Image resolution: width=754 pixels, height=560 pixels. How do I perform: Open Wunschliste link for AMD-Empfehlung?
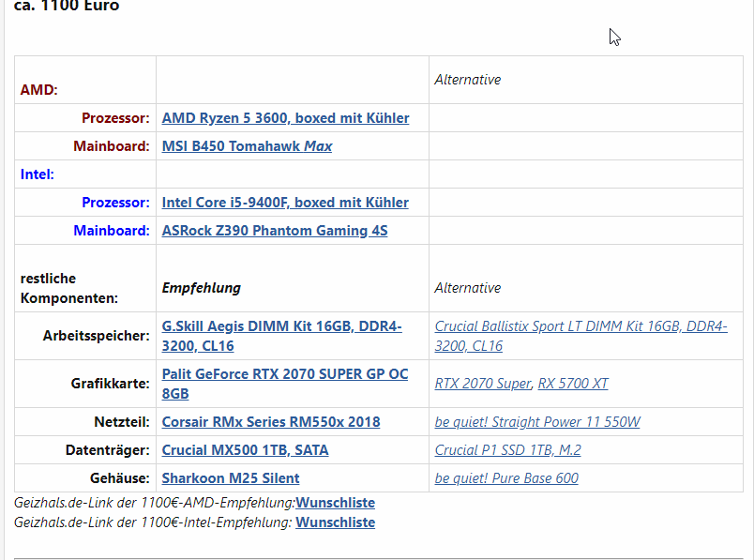click(x=335, y=503)
